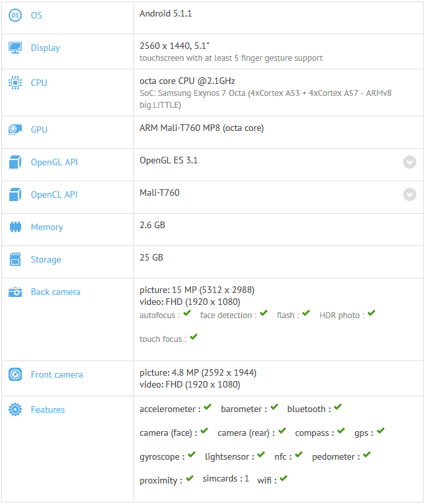Click the Storage SD card icon
This screenshot has height=504, width=425.
pyautogui.click(x=15, y=259)
